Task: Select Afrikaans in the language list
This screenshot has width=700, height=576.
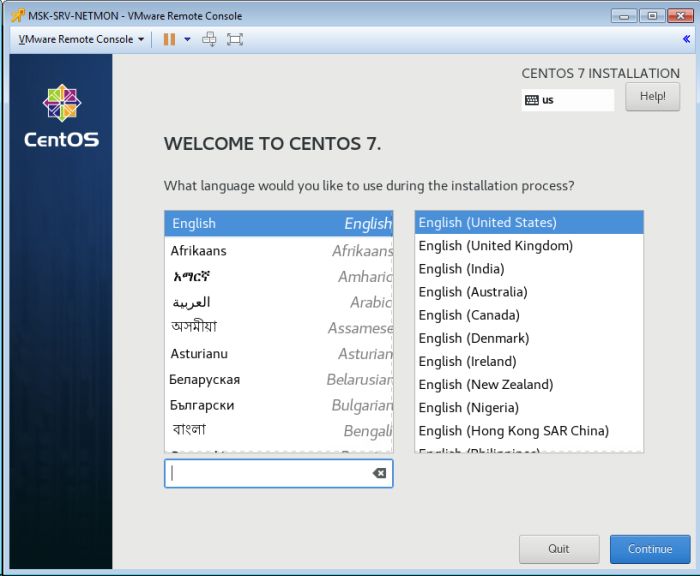Action: click(279, 250)
